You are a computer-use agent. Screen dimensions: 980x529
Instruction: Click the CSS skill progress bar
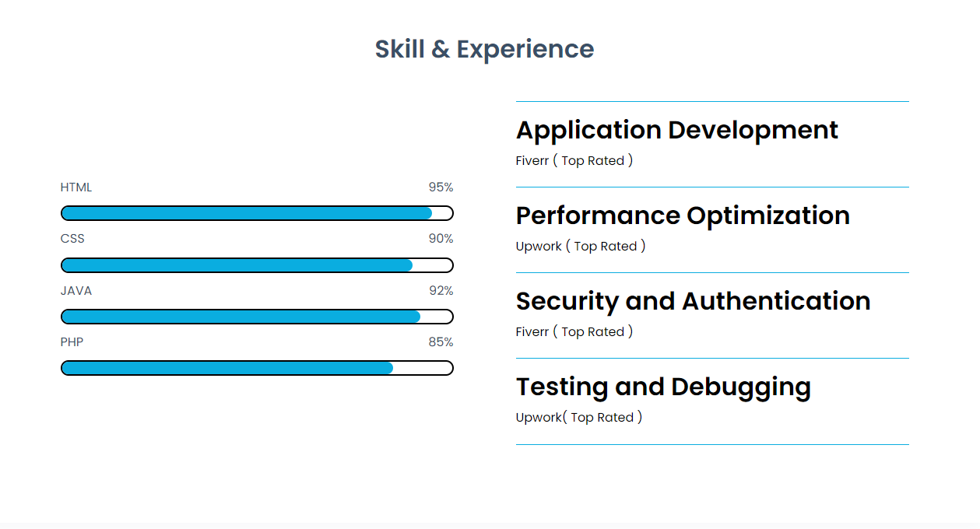click(x=257, y=265)
